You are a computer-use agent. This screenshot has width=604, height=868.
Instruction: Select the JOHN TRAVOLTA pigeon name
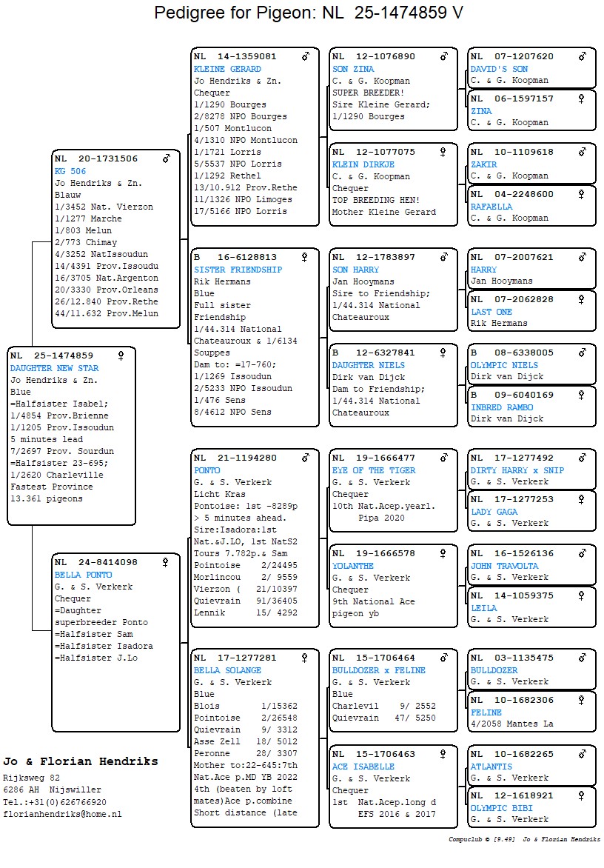504,566
